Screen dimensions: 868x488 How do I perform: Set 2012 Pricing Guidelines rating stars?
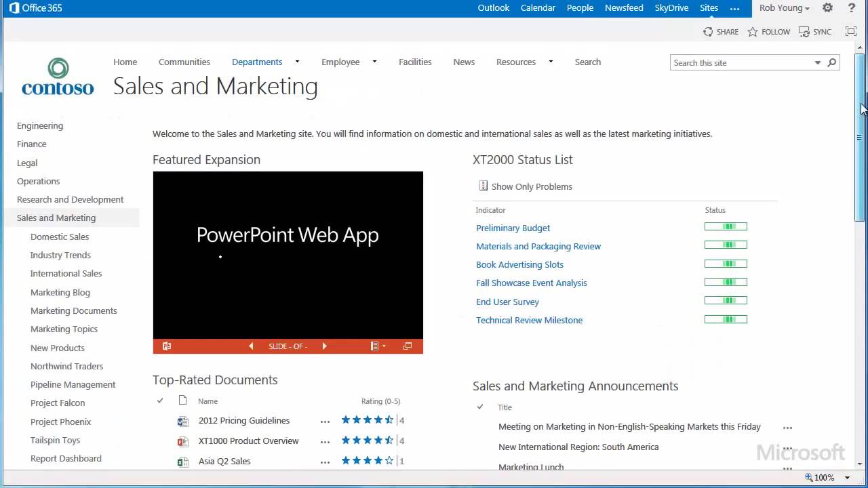coord(367,420)
